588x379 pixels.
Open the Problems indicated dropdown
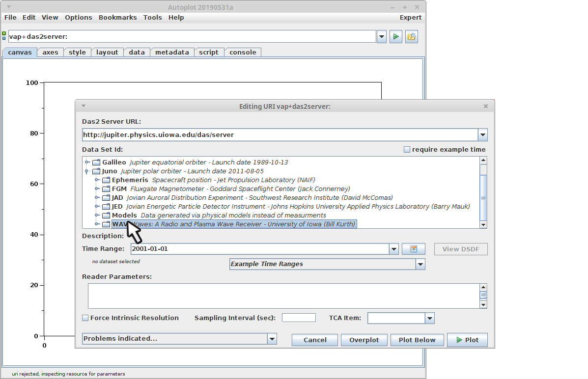point(272,339)
